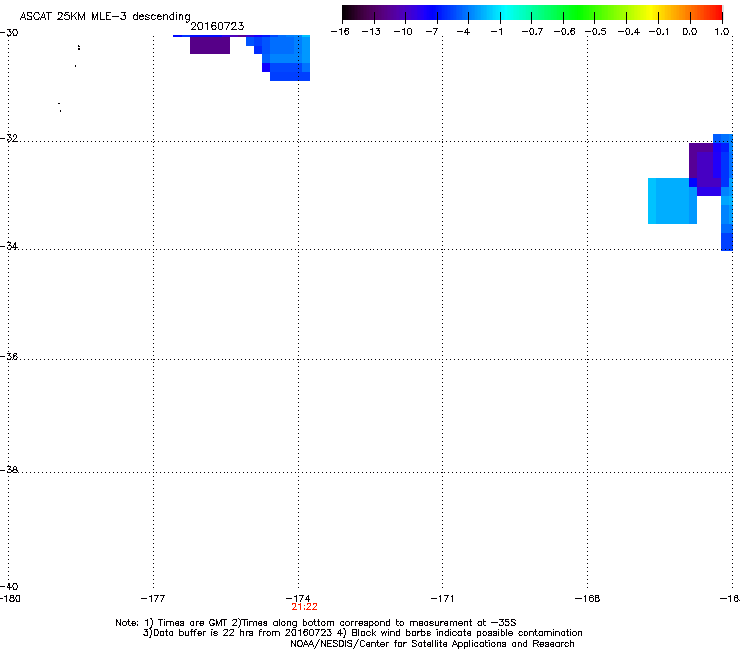Click the "-177" longitude label
Viewport: 740px width, 650px height.
(153, 599)
